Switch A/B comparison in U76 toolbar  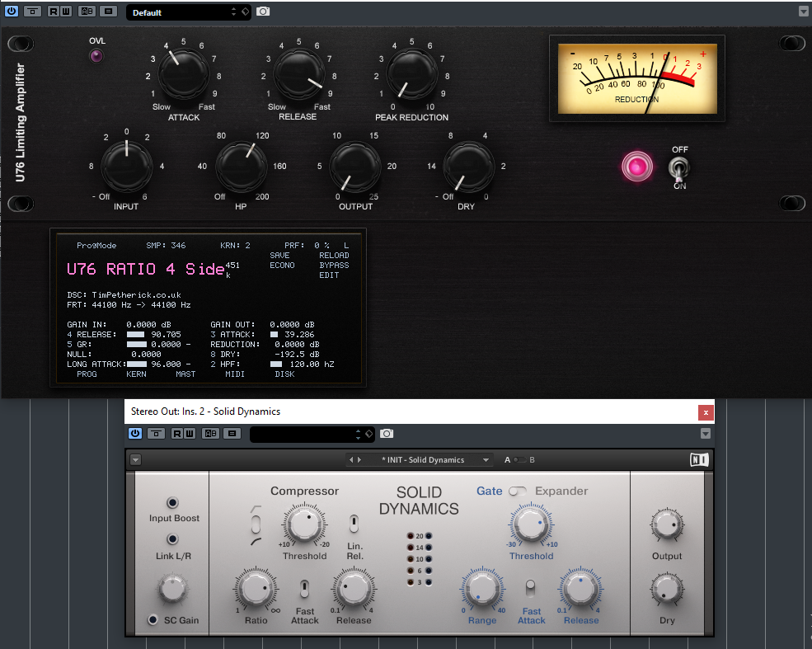87,11
